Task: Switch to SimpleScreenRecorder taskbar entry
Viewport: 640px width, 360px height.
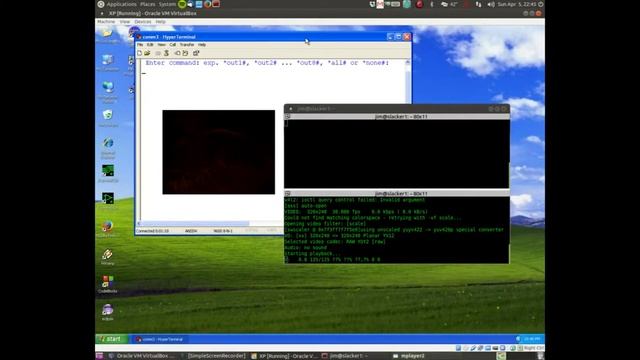Action: coord(213,356)
